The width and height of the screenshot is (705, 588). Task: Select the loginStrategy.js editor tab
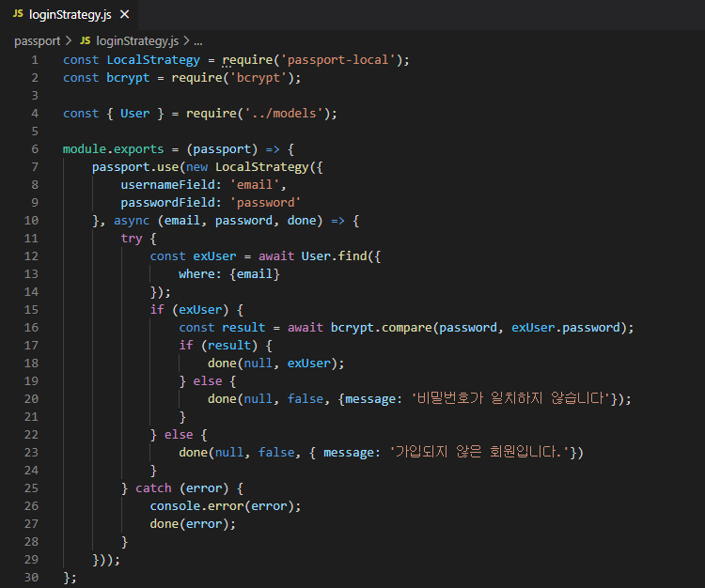pyautogui.click(x=70, y=15)
